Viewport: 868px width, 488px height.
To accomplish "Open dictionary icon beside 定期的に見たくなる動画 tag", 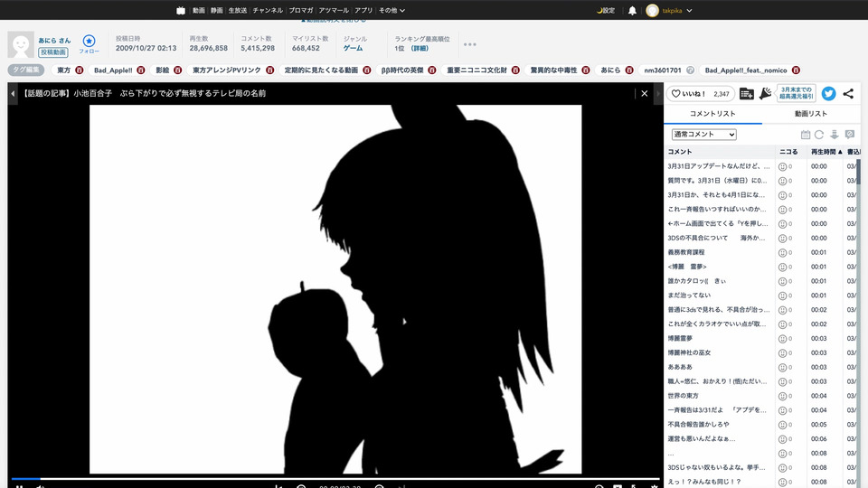I will (366, 70).
